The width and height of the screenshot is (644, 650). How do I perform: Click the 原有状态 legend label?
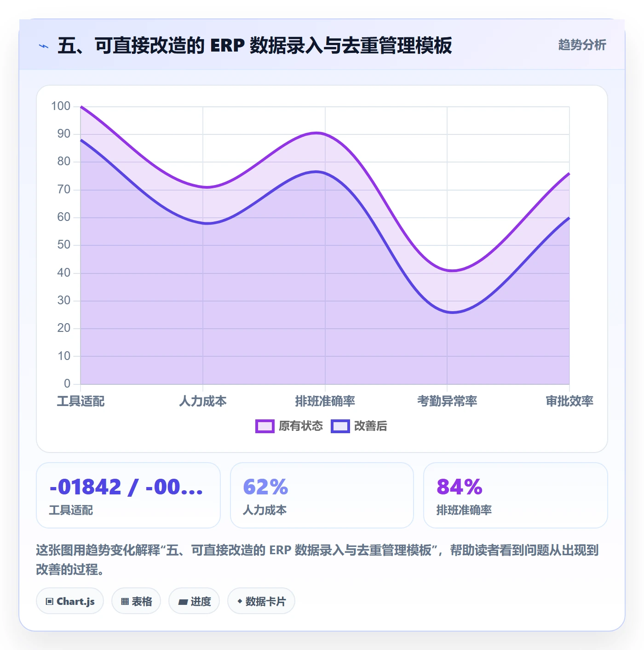tap(301, 426)
